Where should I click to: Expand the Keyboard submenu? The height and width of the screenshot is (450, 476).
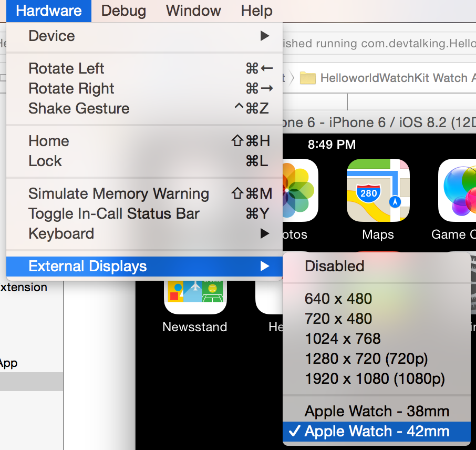[x=144, y=233]
